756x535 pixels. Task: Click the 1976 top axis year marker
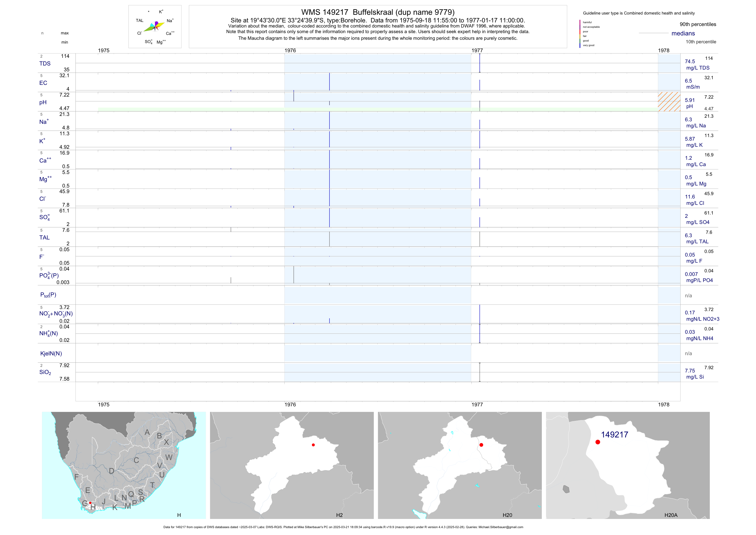pyautogui.click(x=290, y=50)
